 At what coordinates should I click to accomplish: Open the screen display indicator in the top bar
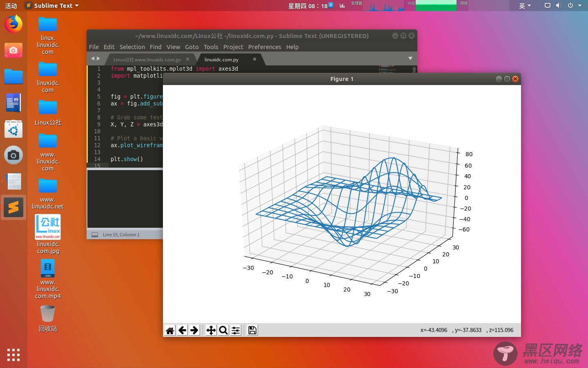[x=548, y=5]
